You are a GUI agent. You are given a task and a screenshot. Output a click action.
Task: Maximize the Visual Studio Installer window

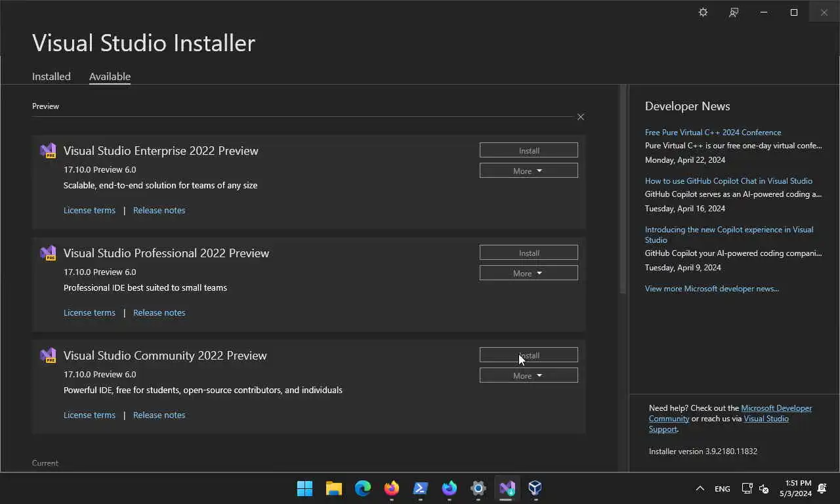click(x=794, y=12)
